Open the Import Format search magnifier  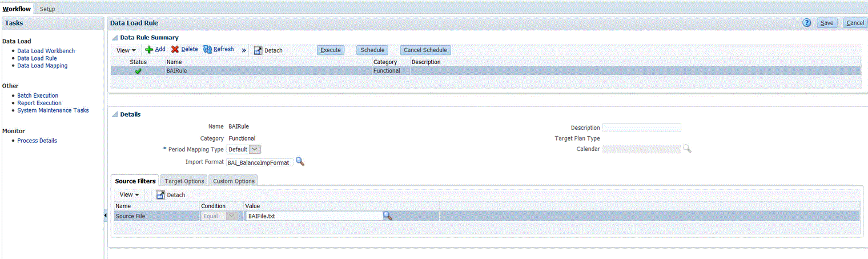(300, 162)
